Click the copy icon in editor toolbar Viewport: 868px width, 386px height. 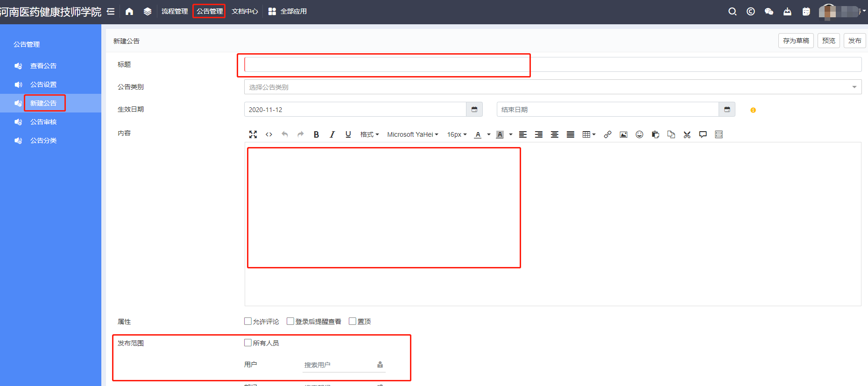tap(671, 134)
